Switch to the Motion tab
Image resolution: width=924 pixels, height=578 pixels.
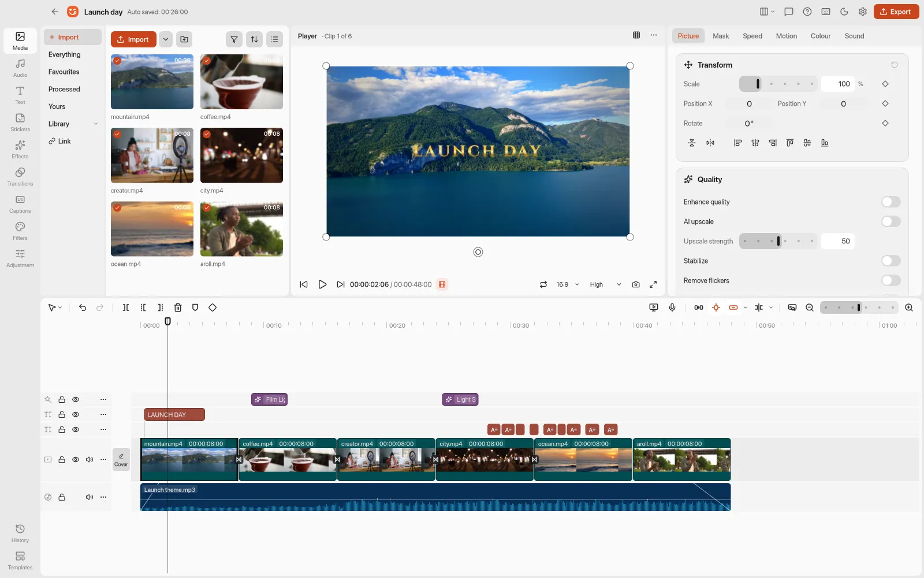(x=787, y=36)
